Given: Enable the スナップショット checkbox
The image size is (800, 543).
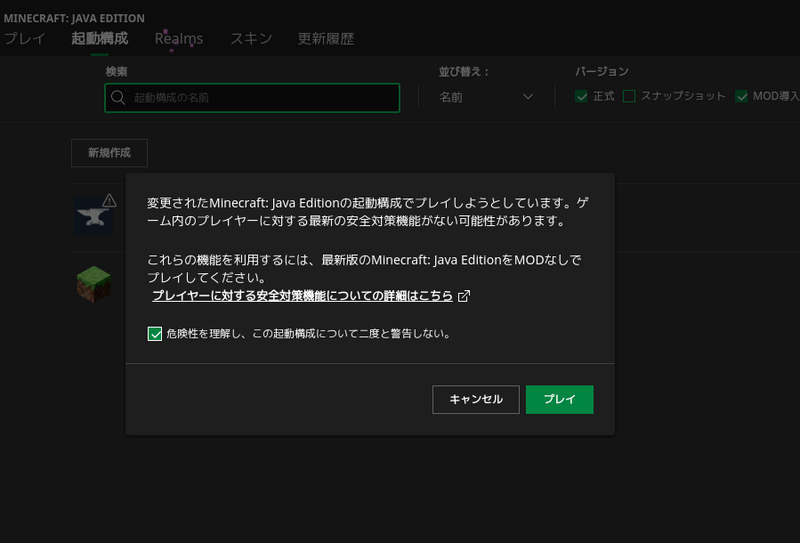Looking at the screenshot, I should tap(629, 96).
